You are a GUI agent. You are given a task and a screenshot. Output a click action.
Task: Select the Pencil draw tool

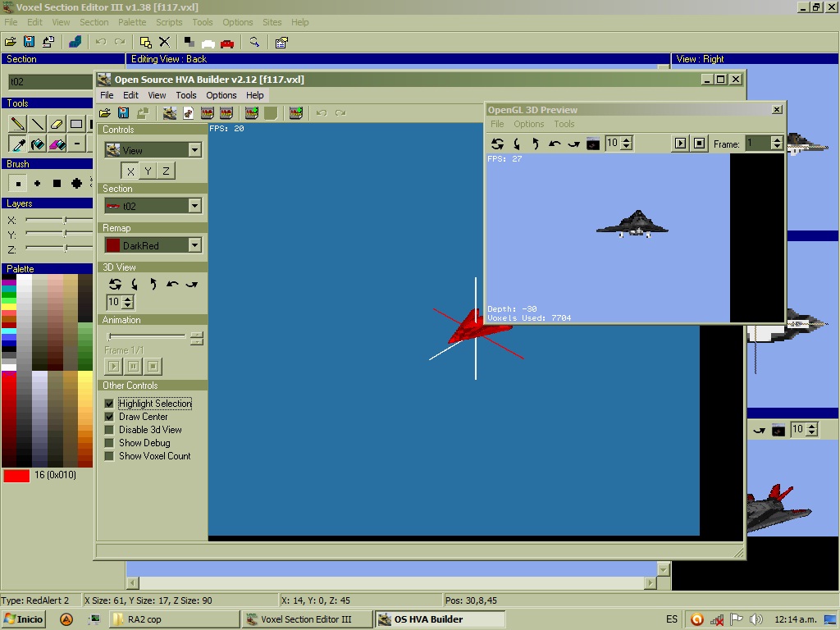pyautogui.click(x=18, y=124)
